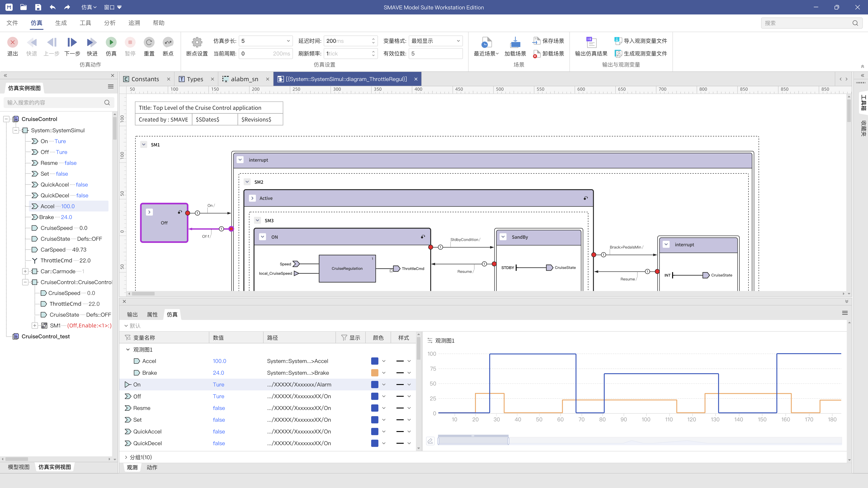Toggle the Breakpoint (断点) tool
The width and height of the screenshot is (868, 488).
click(168, 42)
